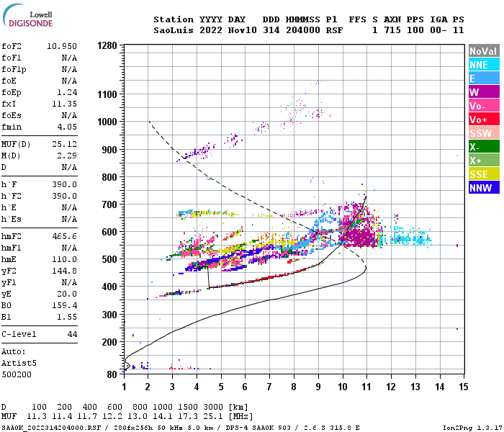Click the SaoLuis station name
Viewport: 504px width, 432px height.
click(x=174, y=30)
